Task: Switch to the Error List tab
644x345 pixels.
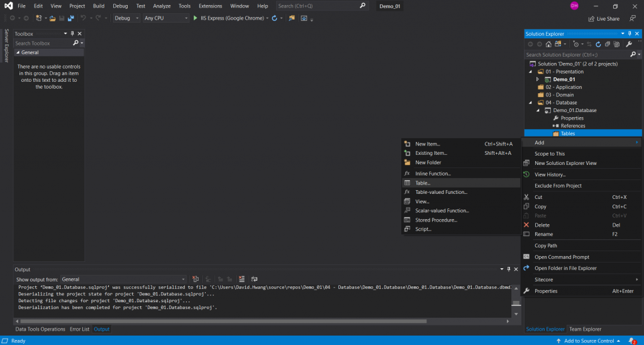Action: click(79, 329)
